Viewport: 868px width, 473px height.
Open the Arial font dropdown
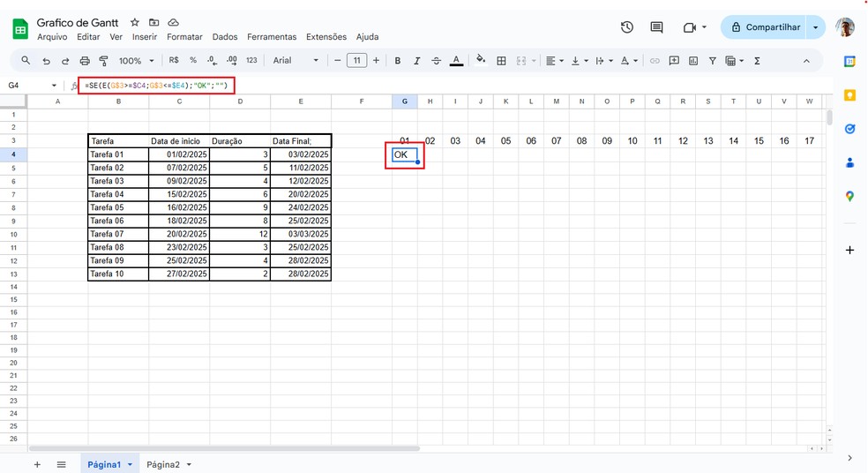[x=295, y=60]
